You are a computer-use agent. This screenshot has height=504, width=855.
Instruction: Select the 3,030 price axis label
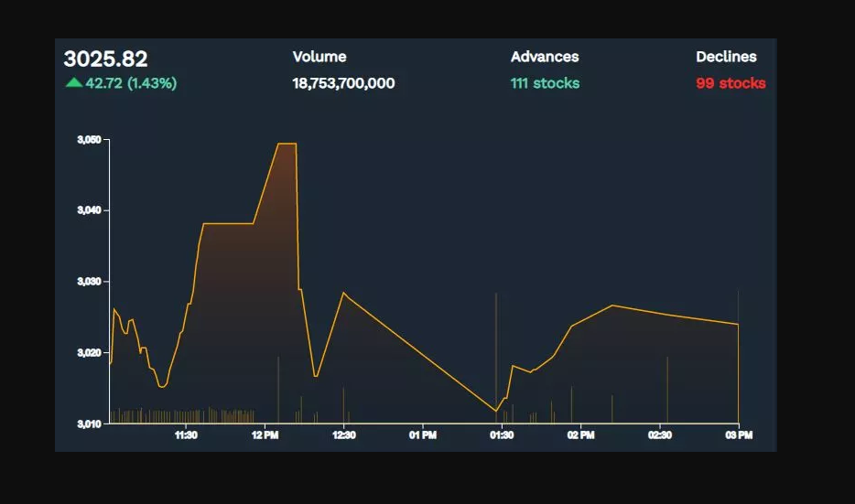(x=92, y=282)
